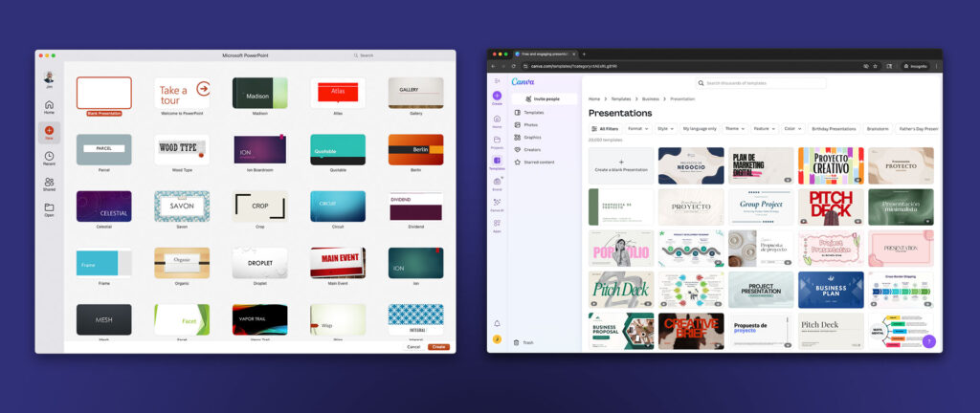Screen dimensions: 980x413
Task: Open All filters in Canva
Action: point(605,128)
